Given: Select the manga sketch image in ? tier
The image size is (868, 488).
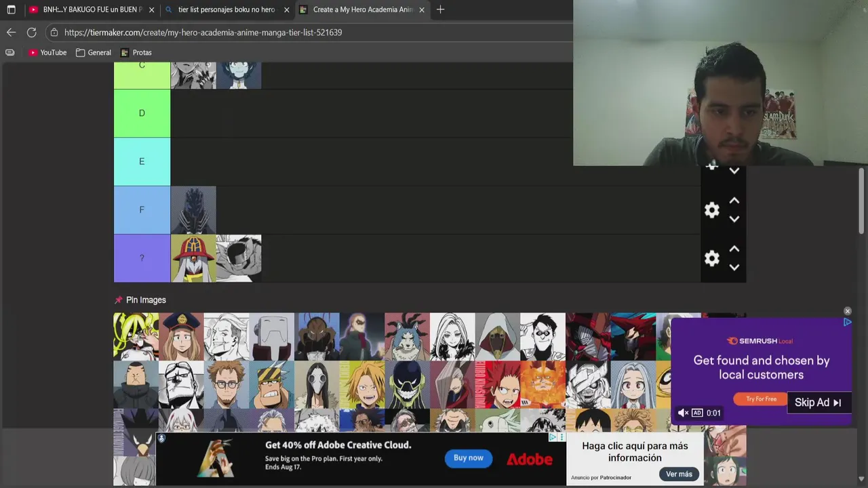Looking at the screenshot, I should pyautogui.click(x=239, y=258).
